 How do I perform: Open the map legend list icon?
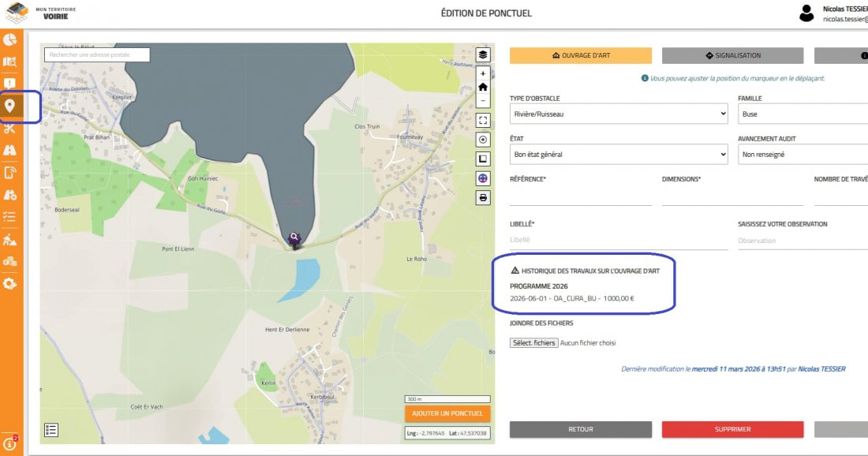pos(52,429)
